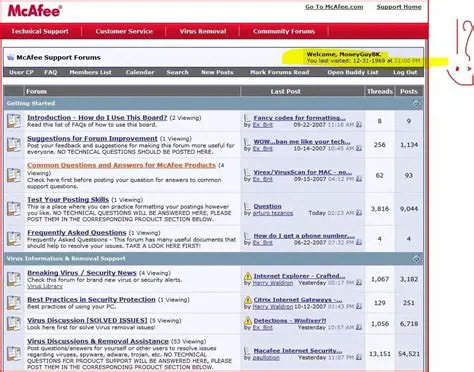
Task: Log Out of the forum
Action: click(405, 72)
